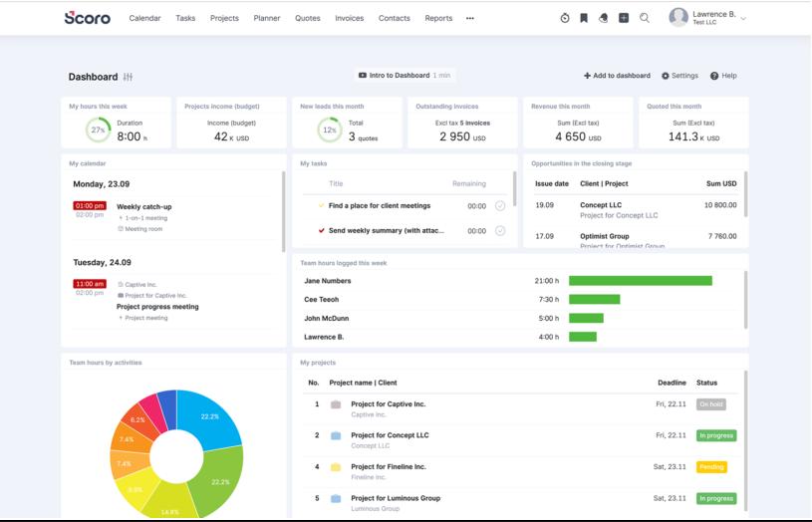Open search with the magnifier icon
812x522 pixels.
point(645,18)
